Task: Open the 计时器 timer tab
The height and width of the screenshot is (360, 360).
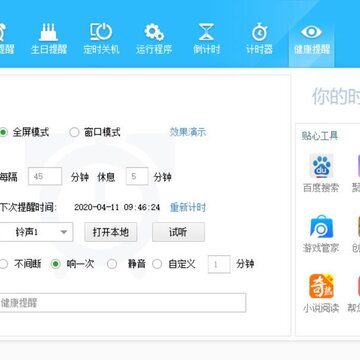Action: (x=259, y=39)
